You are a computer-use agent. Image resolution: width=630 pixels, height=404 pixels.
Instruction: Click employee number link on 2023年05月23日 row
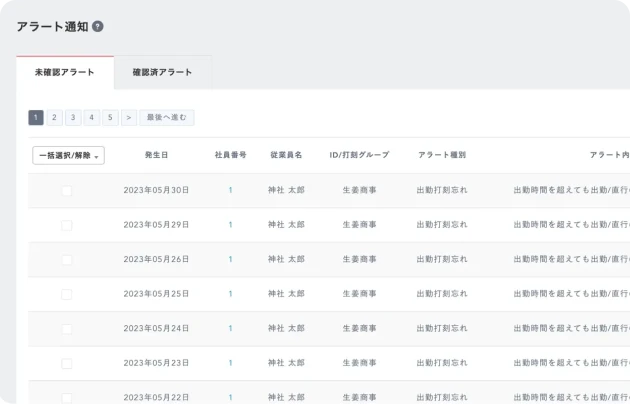(230, 363)
